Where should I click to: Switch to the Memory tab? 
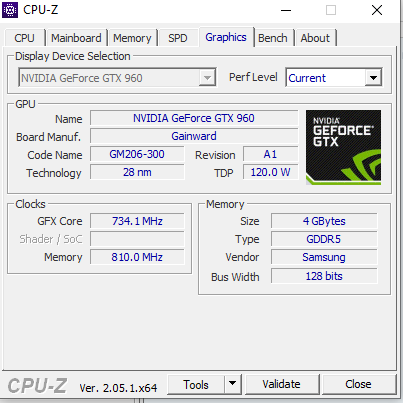coord(132,38)
